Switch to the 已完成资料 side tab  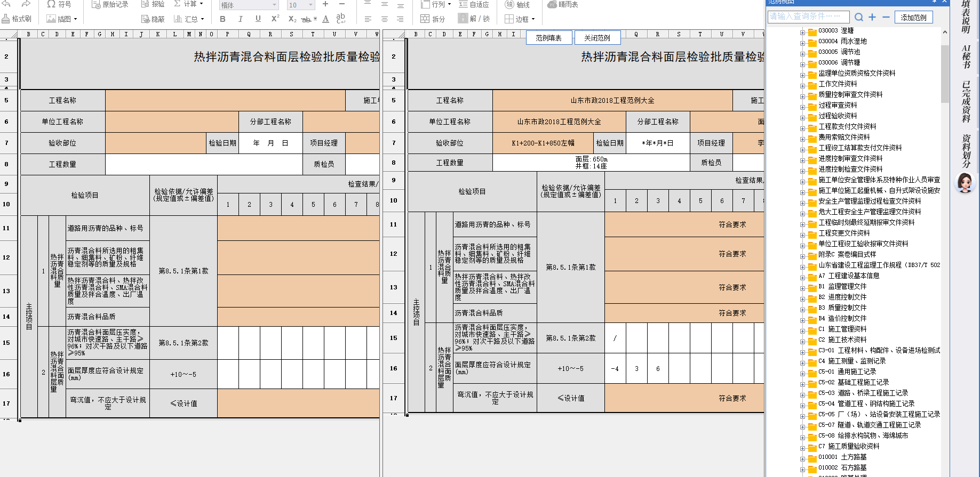pos(966,101)
